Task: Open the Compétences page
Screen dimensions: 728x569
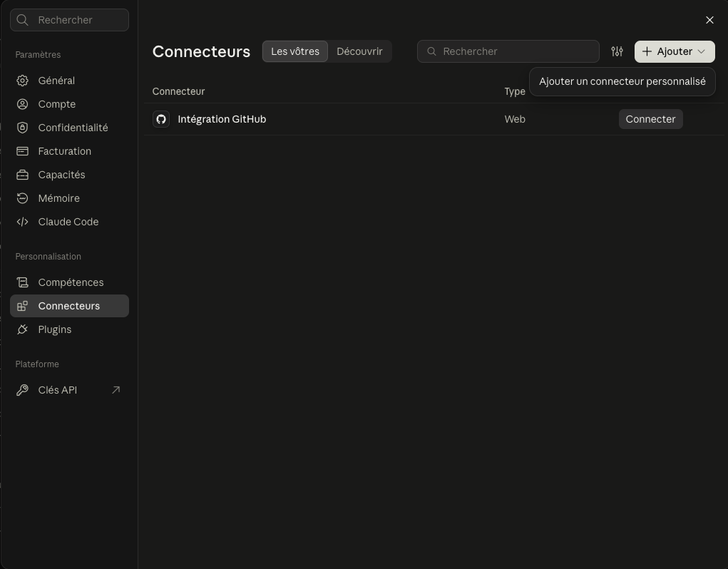Action: click(69, 282)
